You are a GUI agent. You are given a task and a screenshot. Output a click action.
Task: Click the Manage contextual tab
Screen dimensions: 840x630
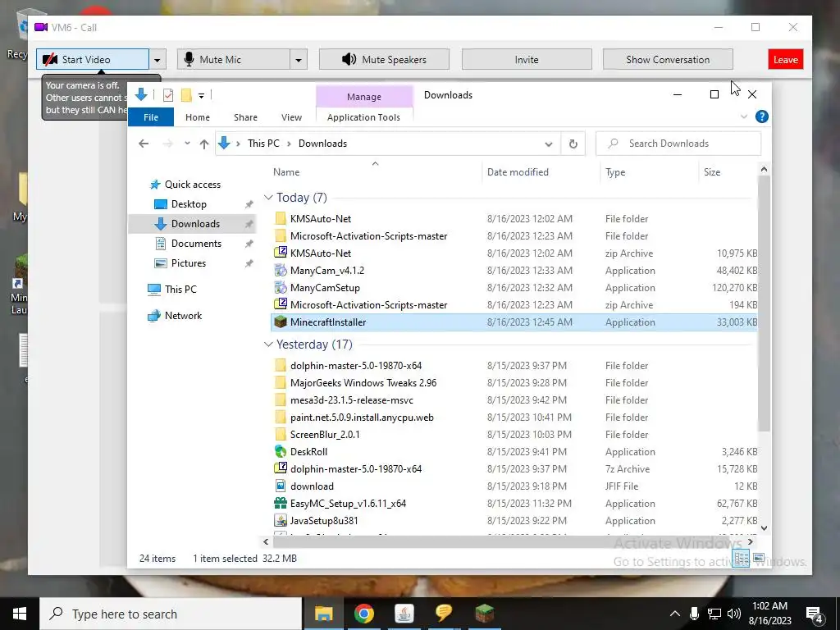(364, 97)
